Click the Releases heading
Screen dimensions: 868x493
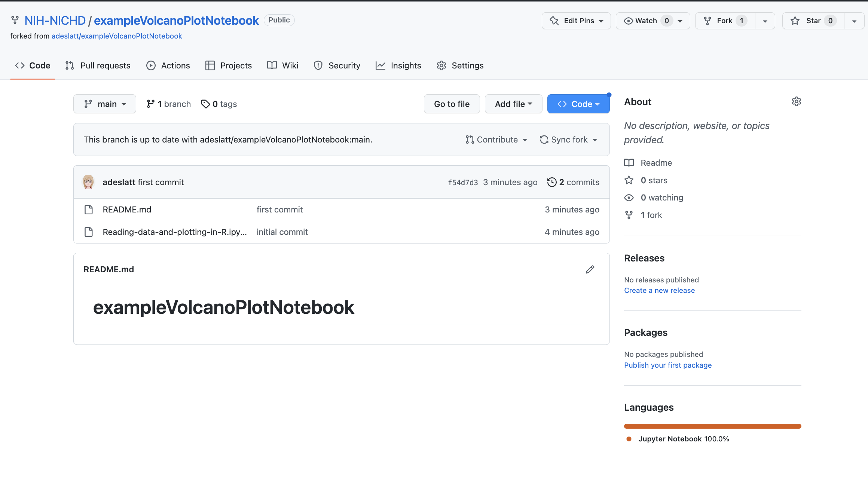pos(644,258)
